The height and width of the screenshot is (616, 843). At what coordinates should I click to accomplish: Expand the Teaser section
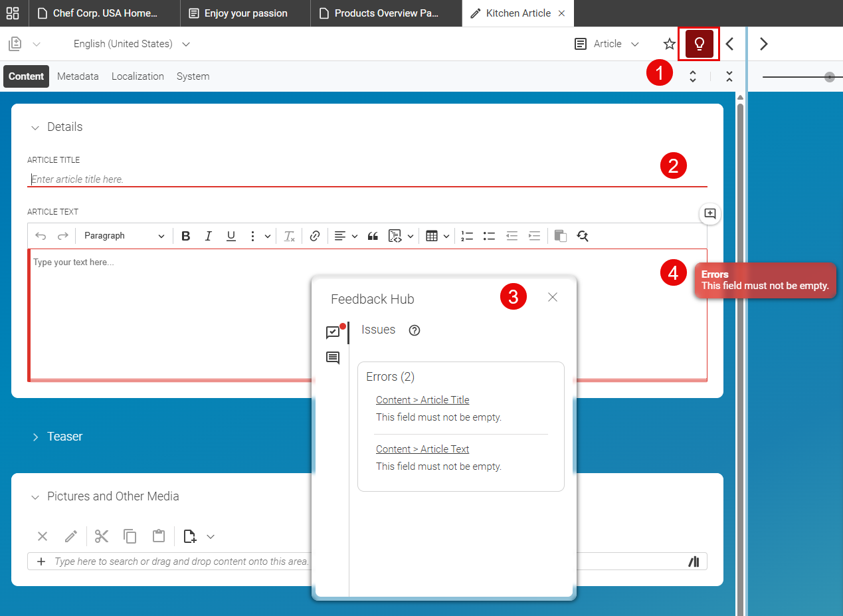coord(35,436)
